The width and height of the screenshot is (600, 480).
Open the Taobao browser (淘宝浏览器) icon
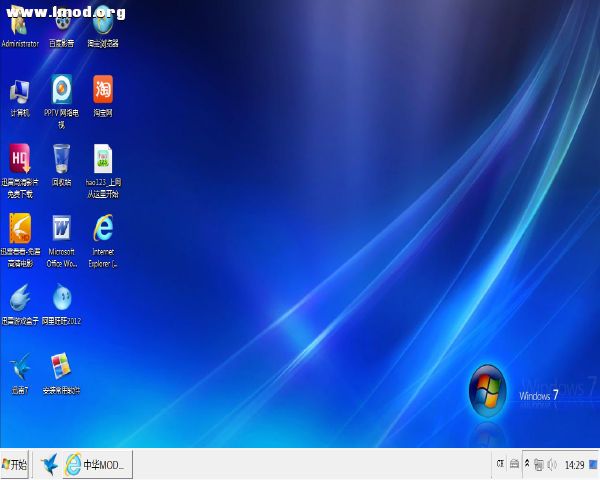point(103,26)
